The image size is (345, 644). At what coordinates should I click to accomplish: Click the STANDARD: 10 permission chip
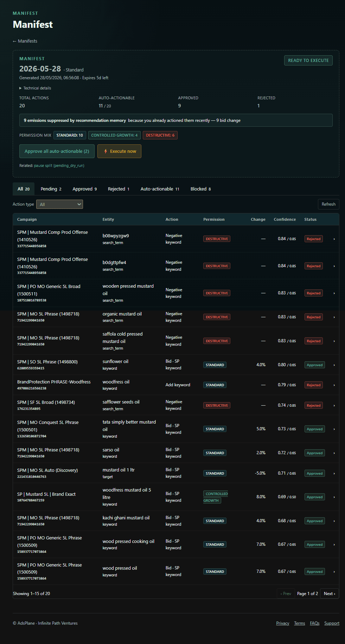pos(70,135)
